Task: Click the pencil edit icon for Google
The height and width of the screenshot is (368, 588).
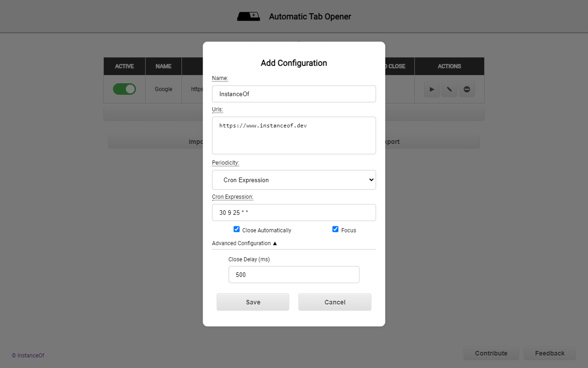Action: 449,89
